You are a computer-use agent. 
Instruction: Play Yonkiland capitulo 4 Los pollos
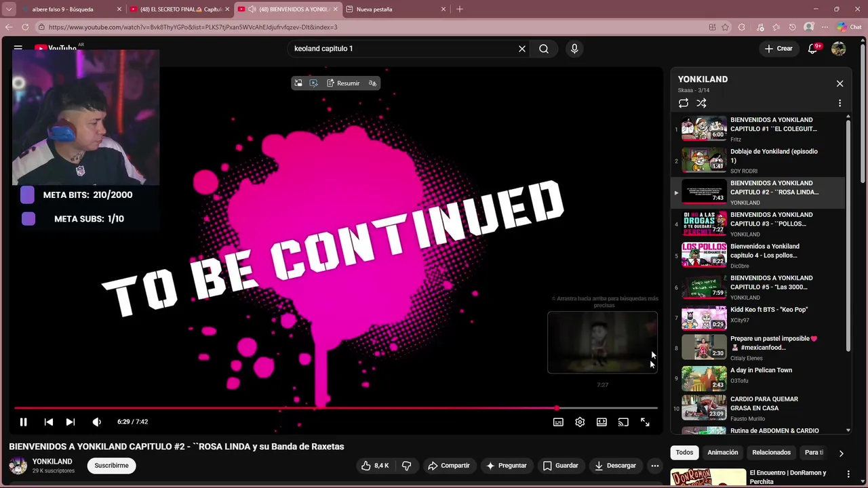[758, 256]
